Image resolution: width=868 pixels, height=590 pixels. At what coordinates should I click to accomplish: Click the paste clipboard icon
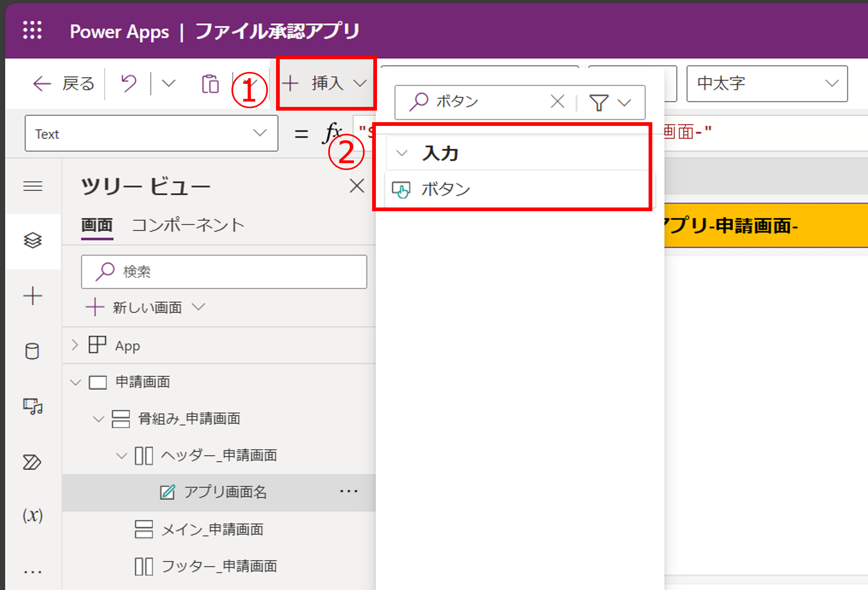pos(210,83)
